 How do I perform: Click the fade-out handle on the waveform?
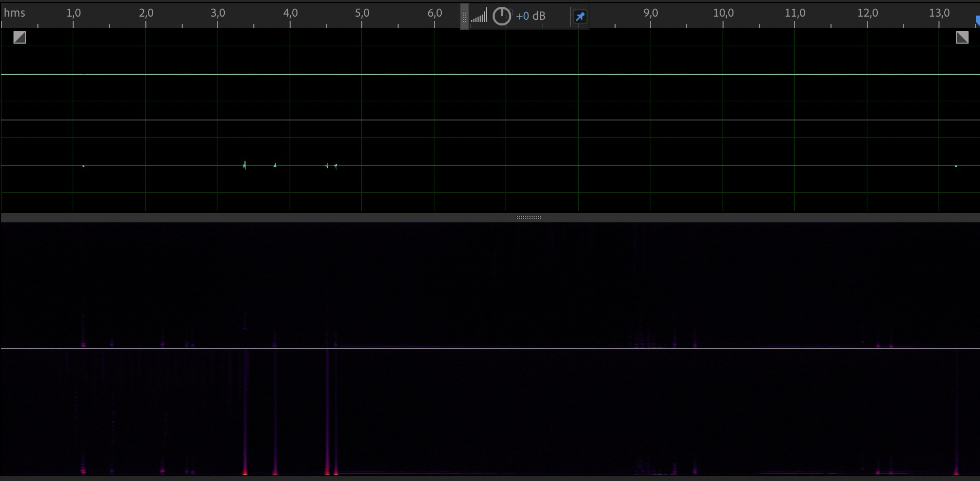pos(962,37)
